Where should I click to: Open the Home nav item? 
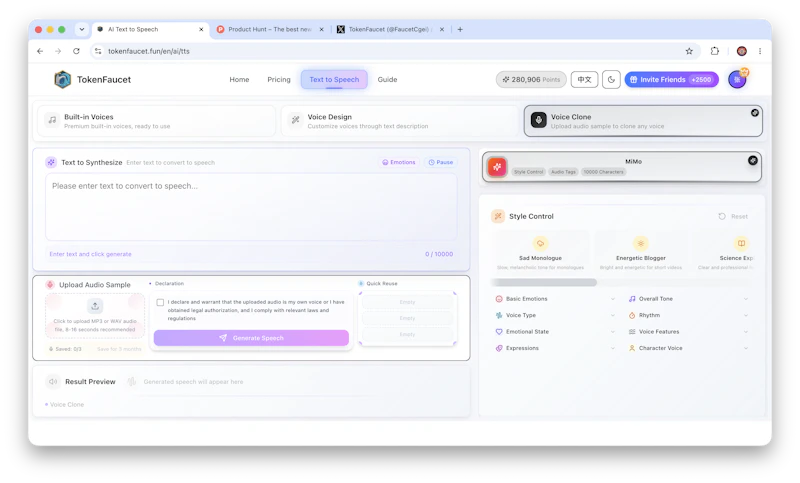[239, 80]
